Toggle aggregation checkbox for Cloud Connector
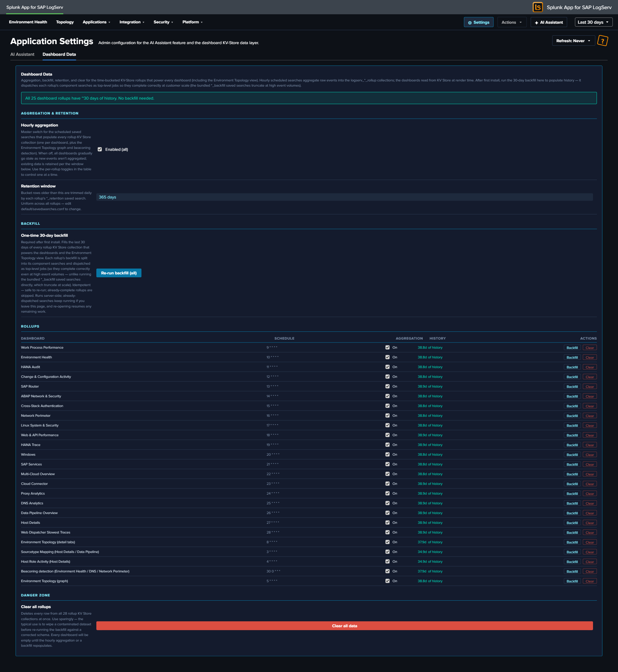Screen dimensions: 618x672 coord(387,484)
